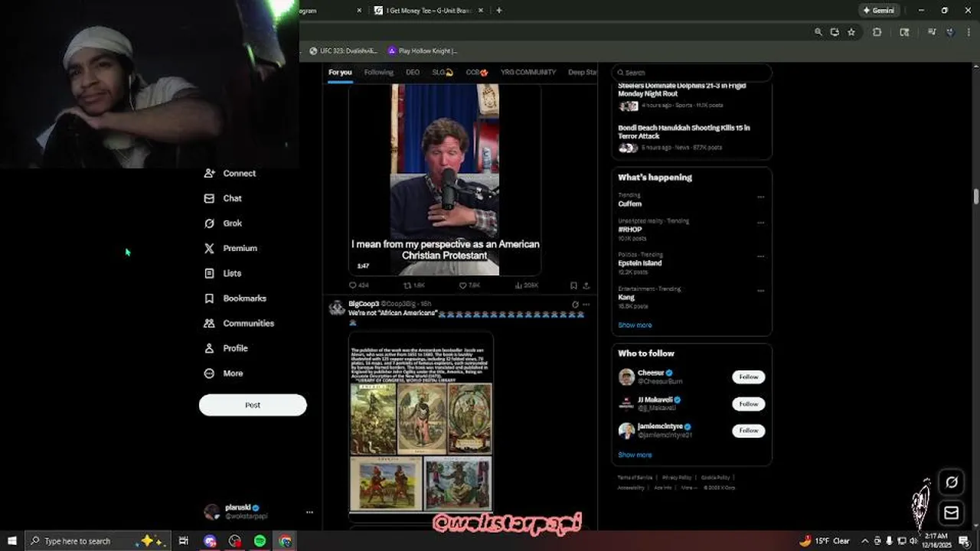Open Play Hollow Knight bookmark
The width and height of the screenshot is (980, 551).
coord(423,51)
